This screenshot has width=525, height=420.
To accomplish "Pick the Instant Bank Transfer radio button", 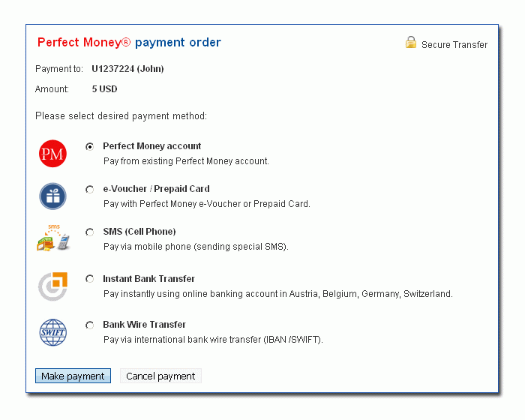I will coord(89,279).
